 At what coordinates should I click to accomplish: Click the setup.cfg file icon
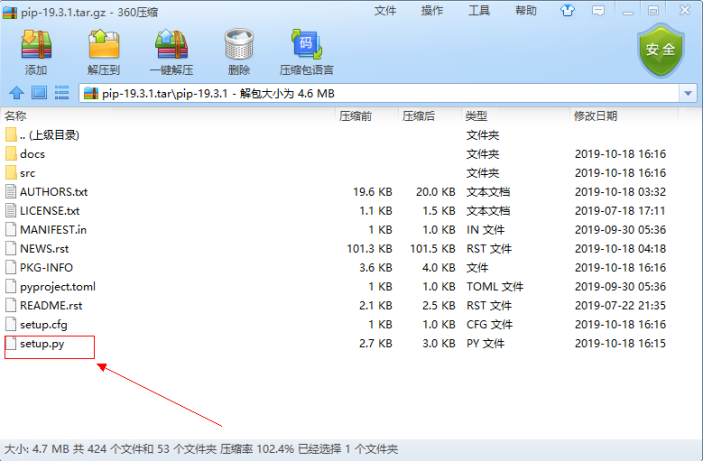click(11, 324)
